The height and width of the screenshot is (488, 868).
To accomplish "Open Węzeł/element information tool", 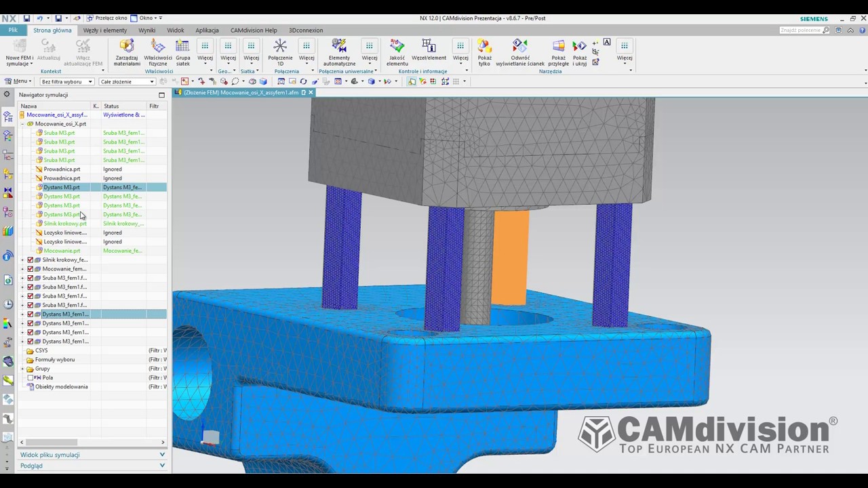I will 429,52.
